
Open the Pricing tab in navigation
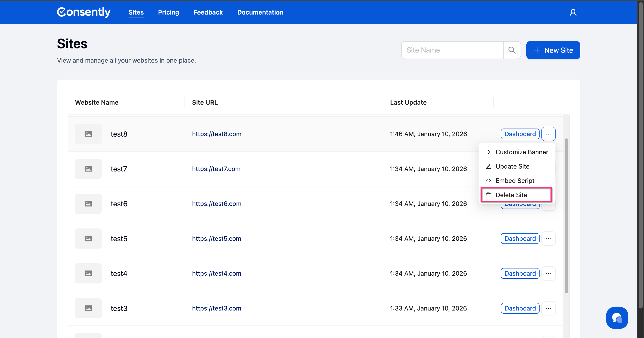169,12
